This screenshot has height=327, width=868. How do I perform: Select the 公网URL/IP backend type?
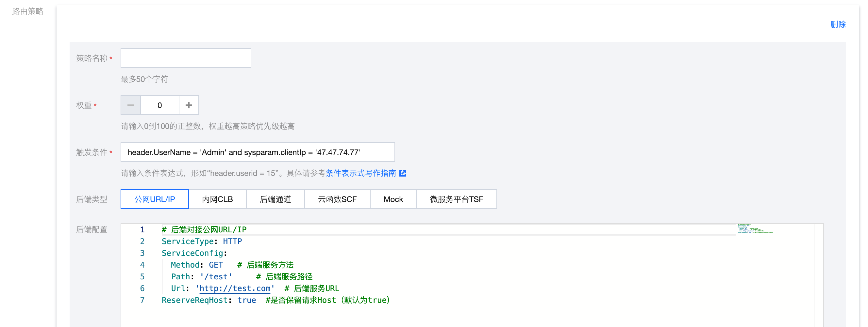(155, 199)
